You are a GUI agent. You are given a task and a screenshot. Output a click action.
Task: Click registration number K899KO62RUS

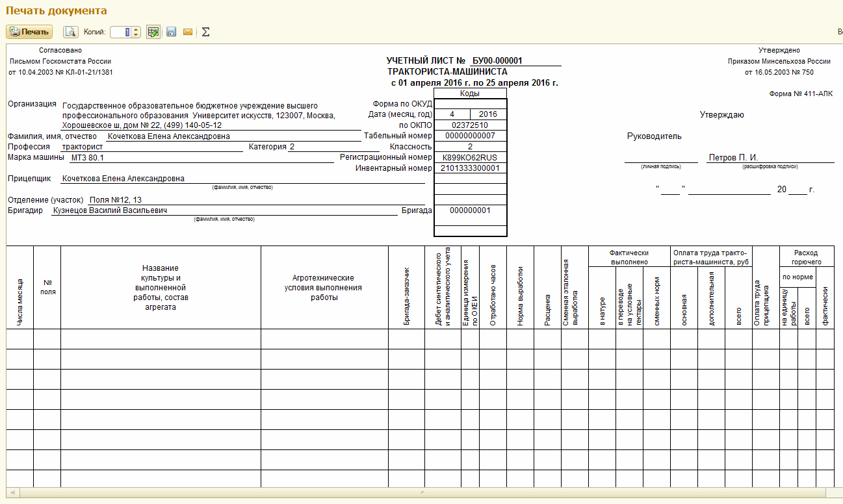click(x=470, y=157)
